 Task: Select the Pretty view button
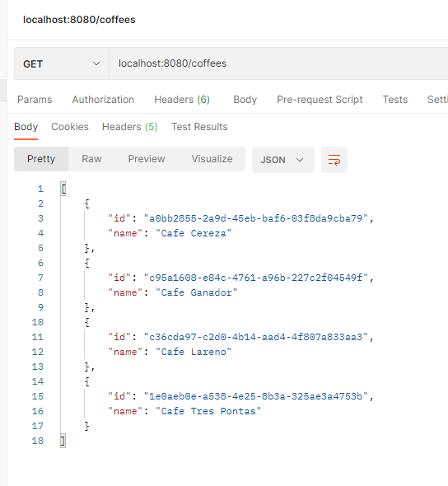click(x=41, y=159)
